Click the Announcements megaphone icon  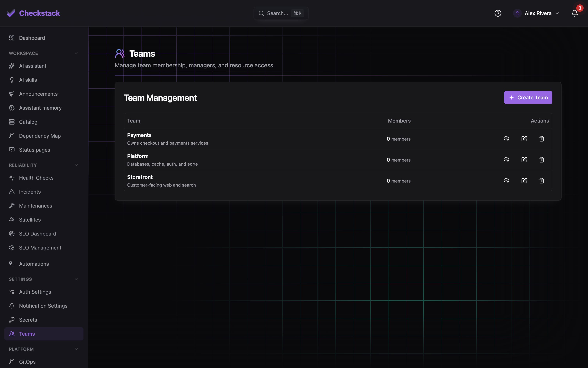tap(12, 94)
